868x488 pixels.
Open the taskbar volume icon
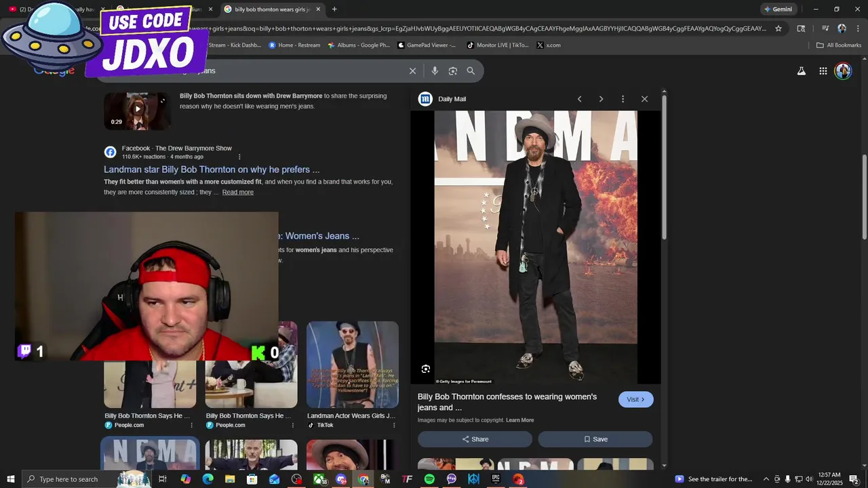pyautogui.click(x=809, y=479)
